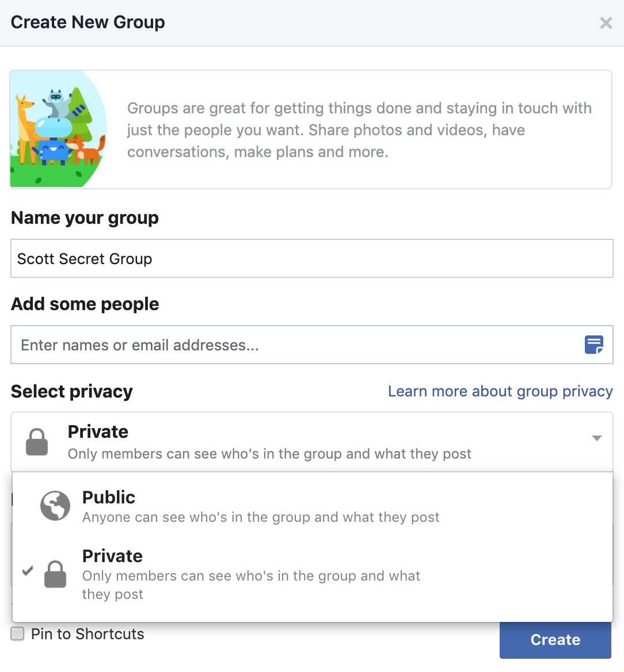Screen dimensions: 624x672
Task: Click the Private option's description text
Action: click(x=251, y=584)
